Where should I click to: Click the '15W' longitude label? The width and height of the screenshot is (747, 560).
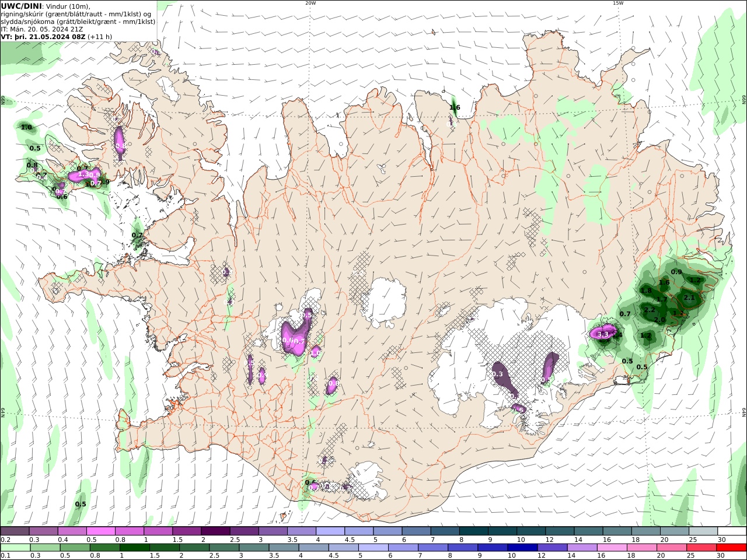click(x=617, y=2)
